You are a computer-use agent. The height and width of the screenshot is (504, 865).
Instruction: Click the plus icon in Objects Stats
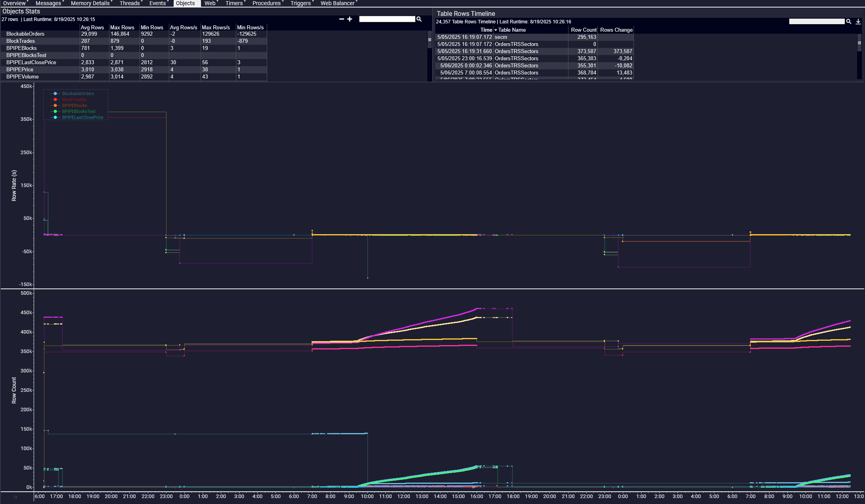(350, 19)
